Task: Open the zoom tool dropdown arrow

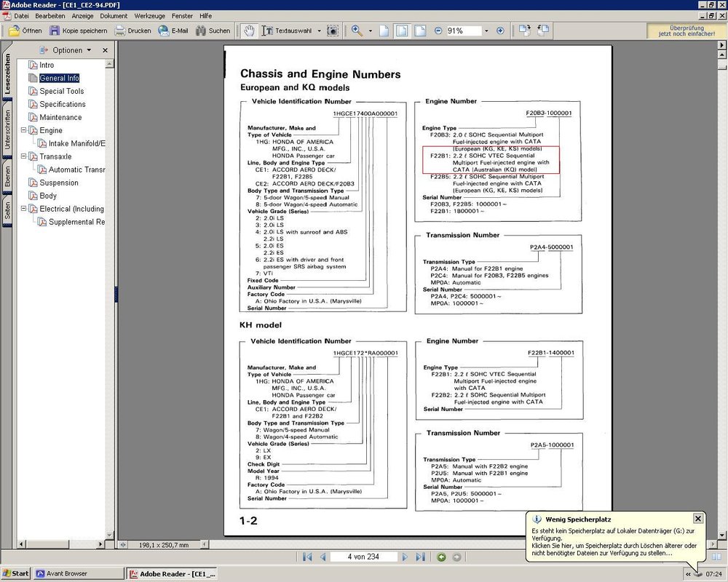Action: (370, 31)
